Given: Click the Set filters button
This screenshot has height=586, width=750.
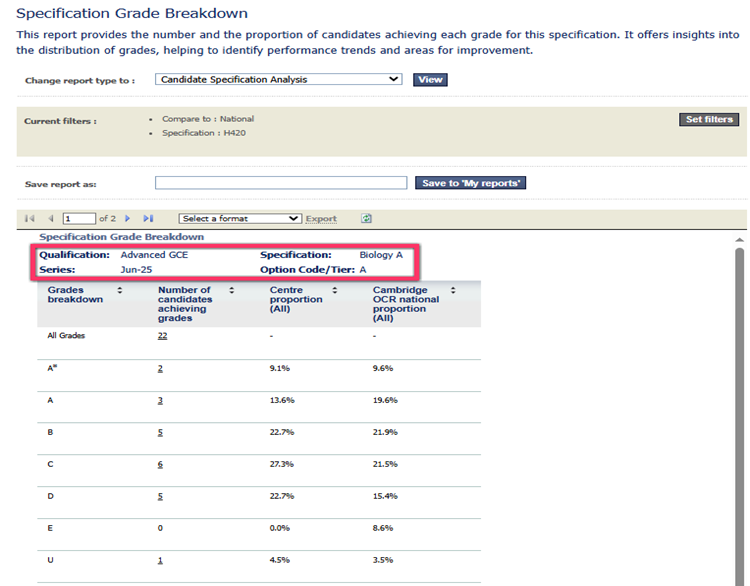Looking at the screenshot, I should [x=709, y=120].
